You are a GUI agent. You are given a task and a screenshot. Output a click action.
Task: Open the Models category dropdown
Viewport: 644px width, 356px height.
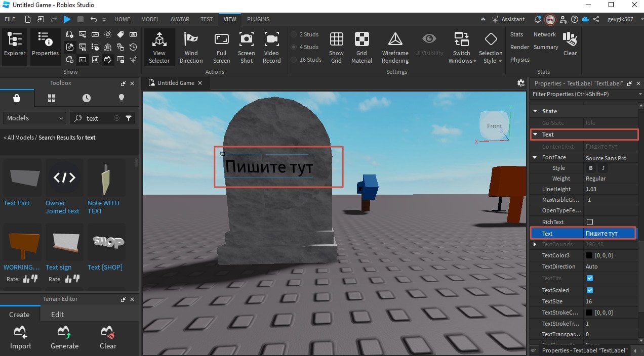tap(34, 118)
